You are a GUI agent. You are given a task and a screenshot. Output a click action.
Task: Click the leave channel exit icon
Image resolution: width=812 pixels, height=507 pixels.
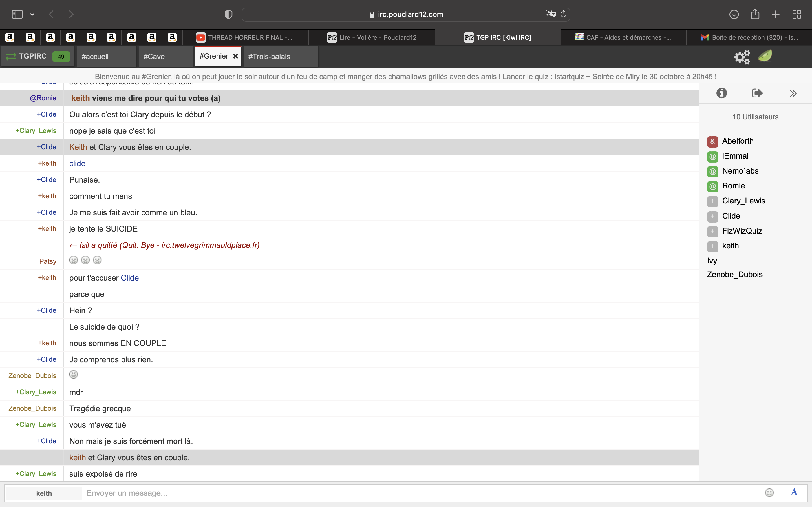[x=757, y=93]
